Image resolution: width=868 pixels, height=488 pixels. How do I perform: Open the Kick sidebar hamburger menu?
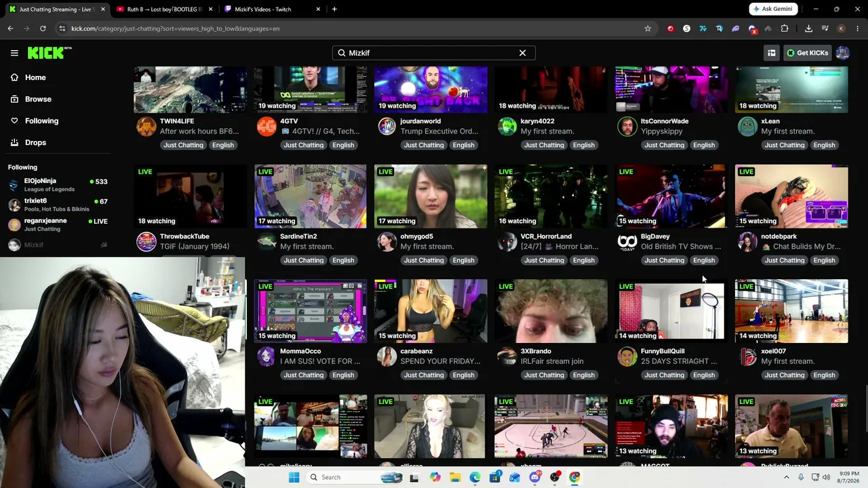[x=14, y=53]
